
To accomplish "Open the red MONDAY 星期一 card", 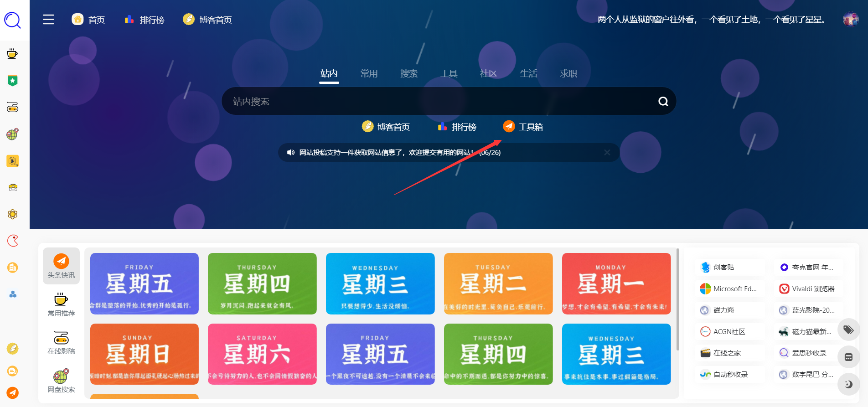I will (616, 283).
